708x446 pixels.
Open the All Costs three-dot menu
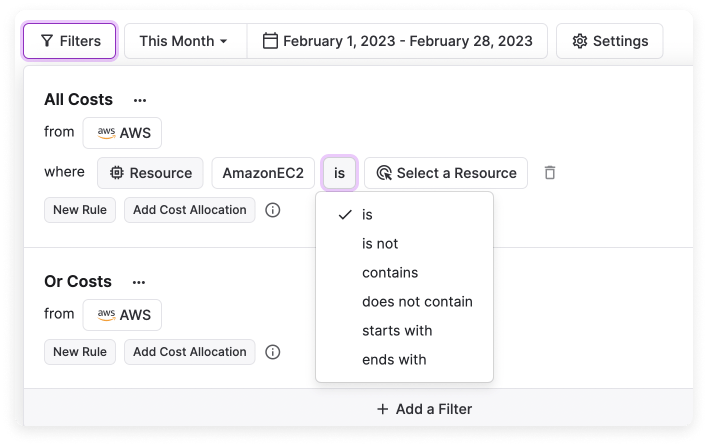(140, 100)
